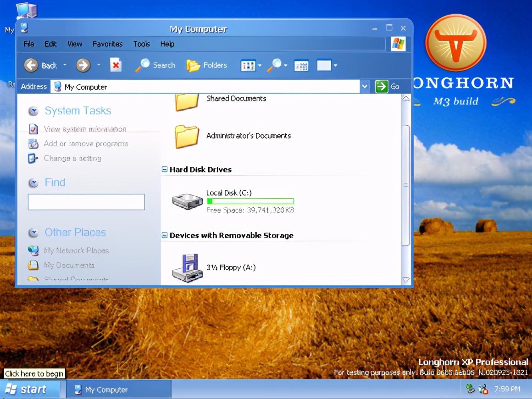Maximize the My Computer window
The width and height of the screenshot is (532, 399).
[389, 28]
